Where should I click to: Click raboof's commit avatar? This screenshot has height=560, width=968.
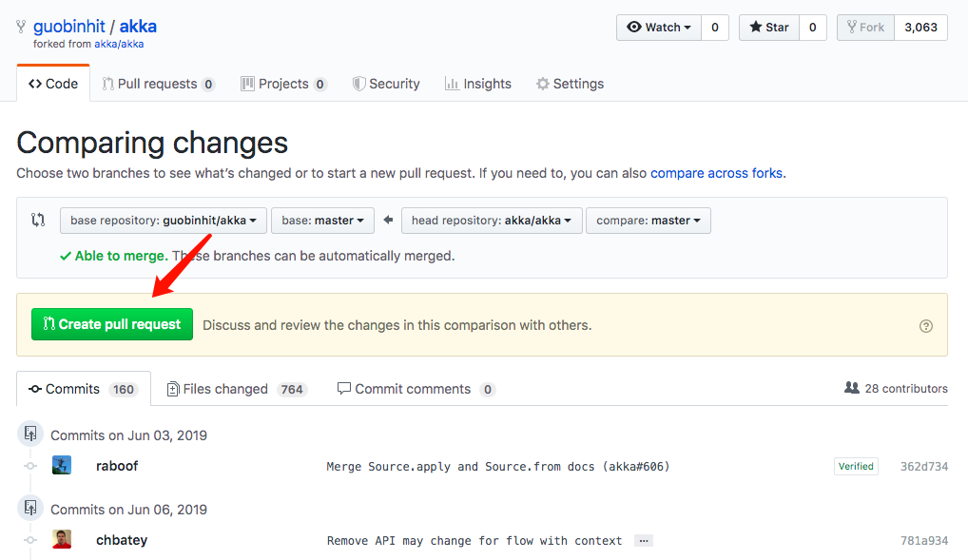coord(61,465)
